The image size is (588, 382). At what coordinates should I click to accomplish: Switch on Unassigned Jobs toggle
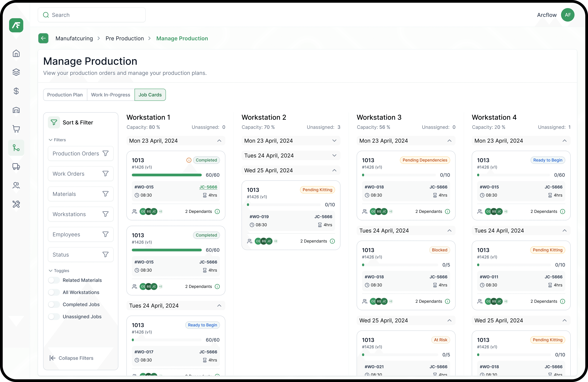54,317
